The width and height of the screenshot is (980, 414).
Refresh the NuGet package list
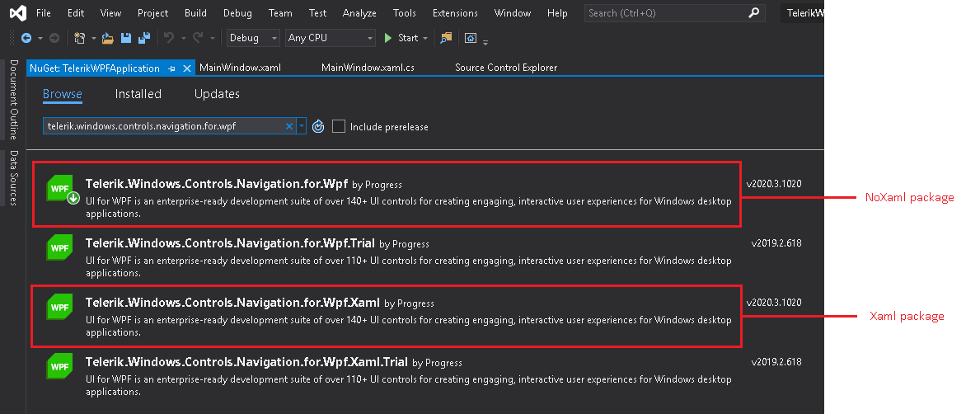point(318,126)
